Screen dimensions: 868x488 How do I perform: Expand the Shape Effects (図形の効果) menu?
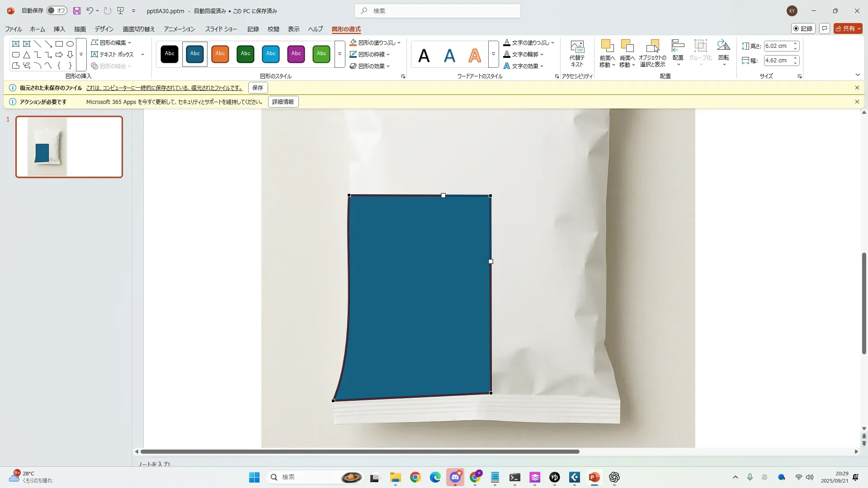pyautogui.click(x=371, y=66)
